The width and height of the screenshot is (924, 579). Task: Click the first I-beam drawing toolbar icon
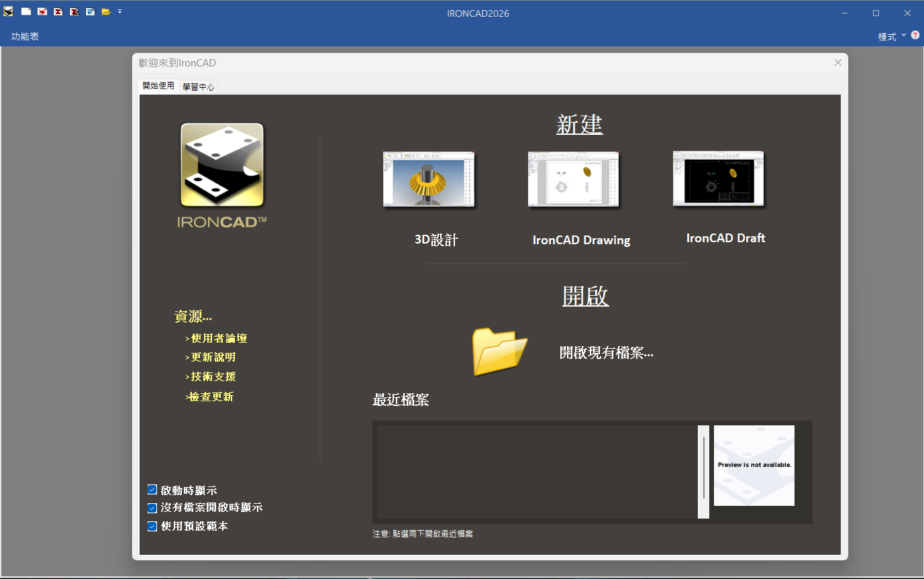(x=58, y=11)
